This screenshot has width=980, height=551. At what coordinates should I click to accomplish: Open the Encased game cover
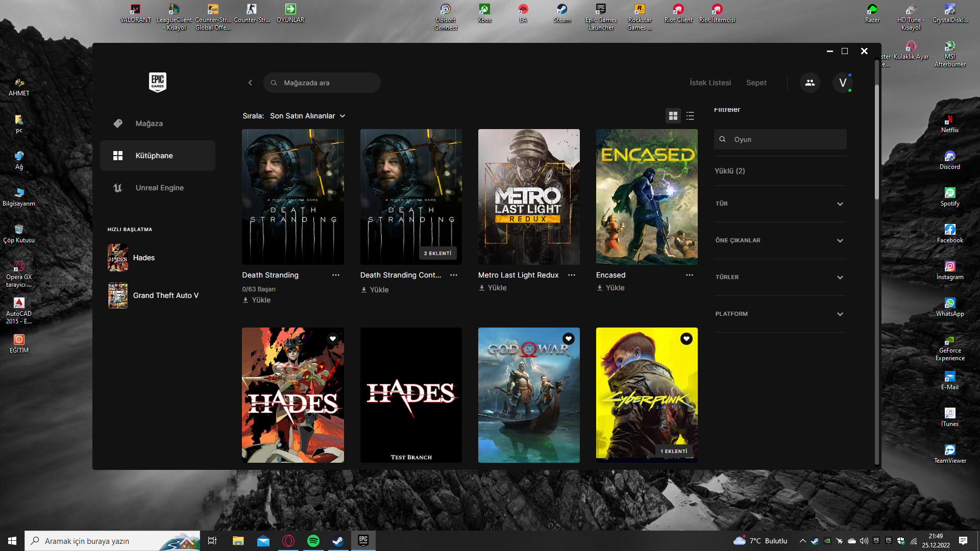point(647,197)
